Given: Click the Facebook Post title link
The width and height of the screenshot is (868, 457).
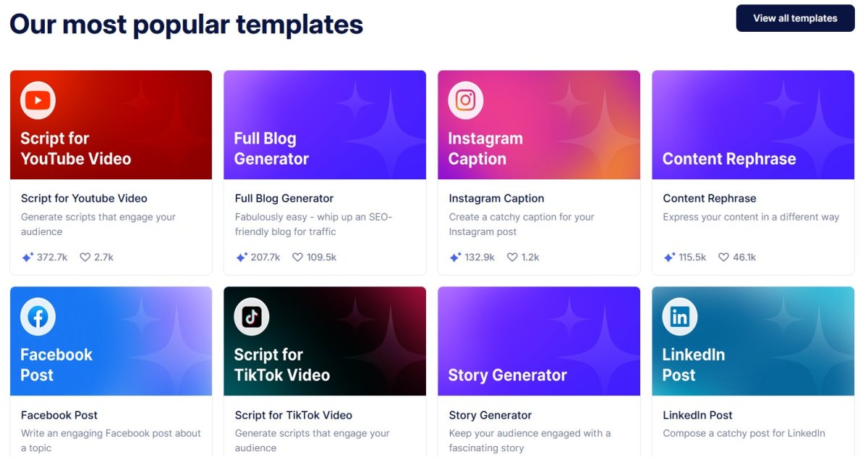Looking at the screenshot, I should 59,415.
